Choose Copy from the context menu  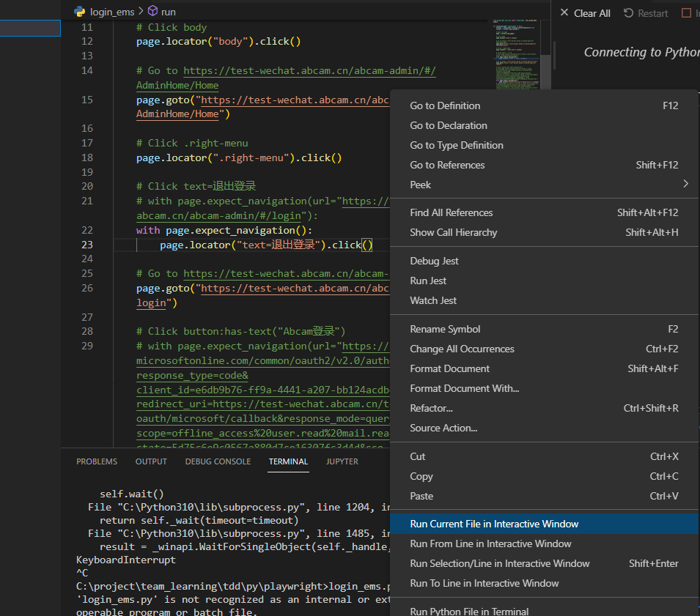tap(421, 476)
